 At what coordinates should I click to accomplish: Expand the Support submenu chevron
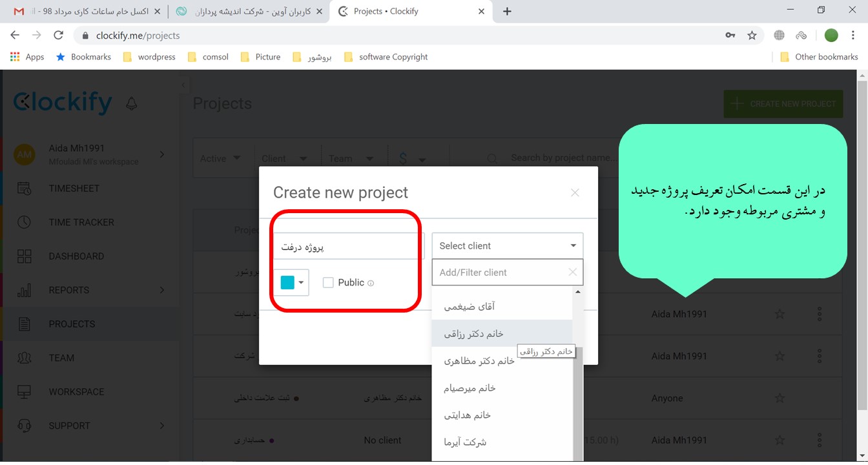click(161, 426)
